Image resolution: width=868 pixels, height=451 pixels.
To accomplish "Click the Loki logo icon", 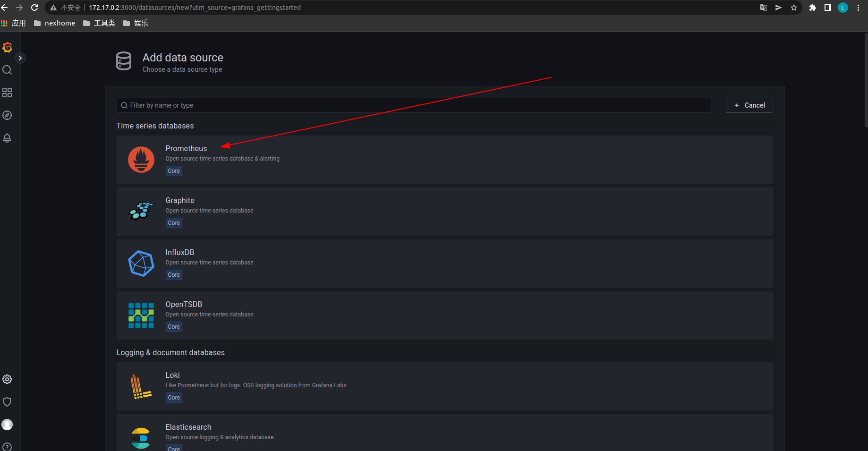I will (141, 386).
